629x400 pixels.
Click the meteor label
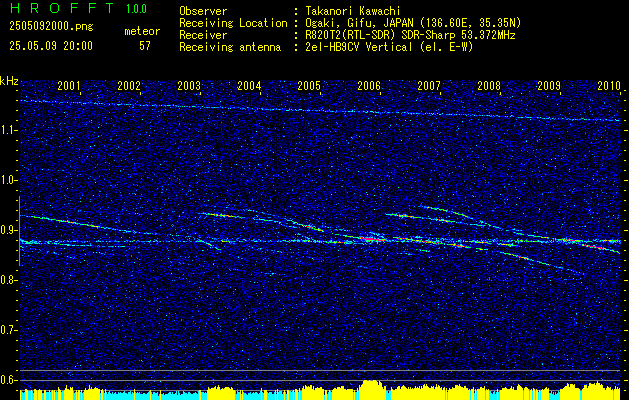coord(142,31)
